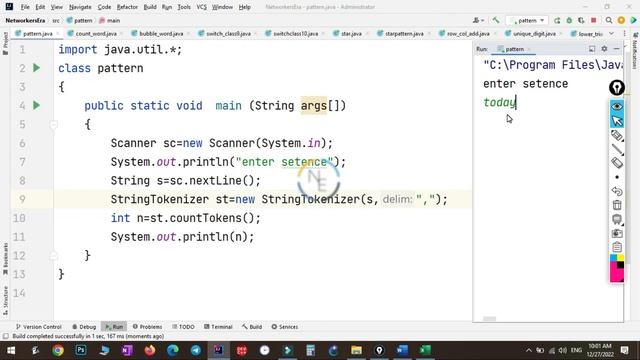Image resolution: width=640 pixels, height=360 pixels.
Task: Open Photoshop from the taskbar
Action: [81, 350]
